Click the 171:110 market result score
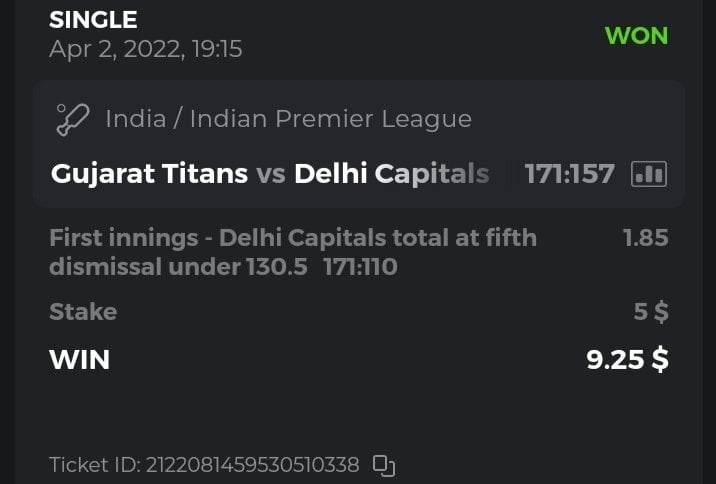 point(360,267)
